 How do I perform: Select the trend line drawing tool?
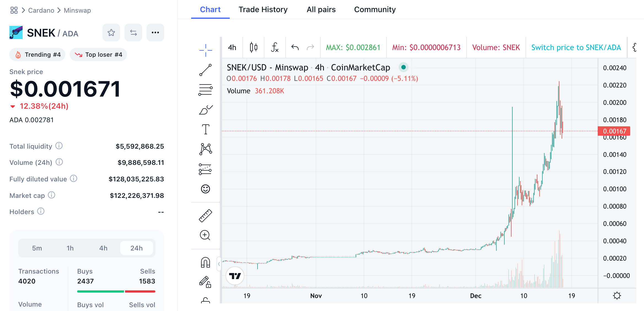205,70
